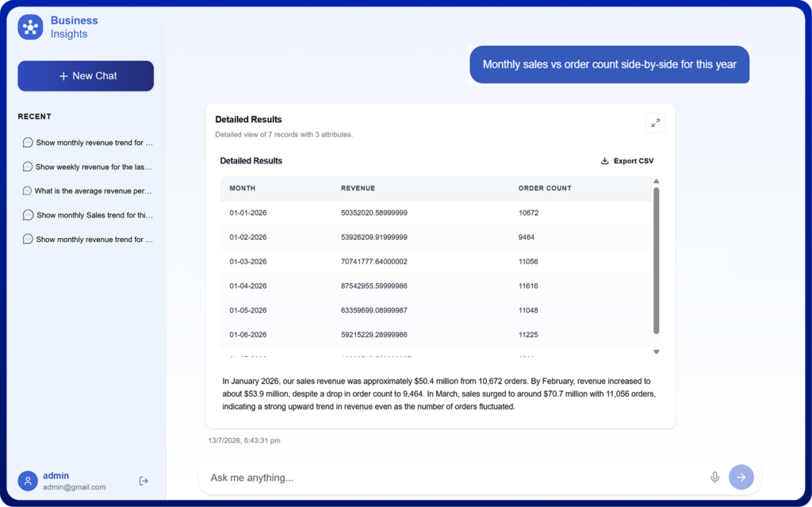Click order count 10672

pos(528,213)
